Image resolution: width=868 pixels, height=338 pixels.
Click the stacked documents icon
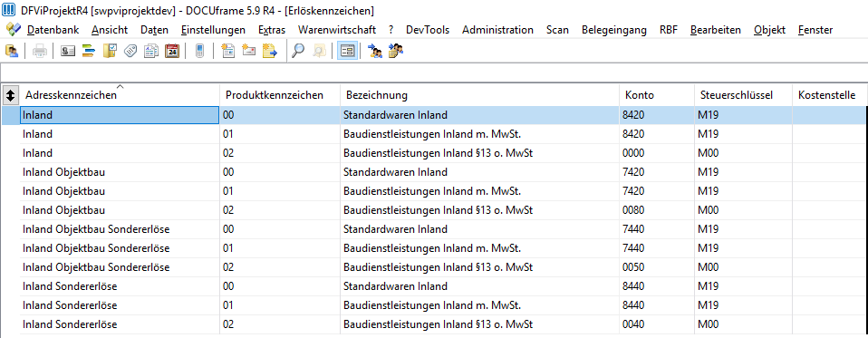point(151,52)
